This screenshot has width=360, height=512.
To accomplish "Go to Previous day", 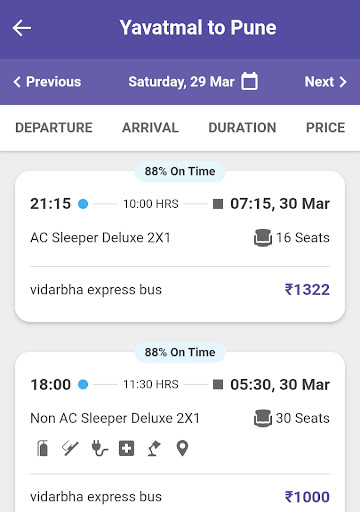I will click(47, 82).
